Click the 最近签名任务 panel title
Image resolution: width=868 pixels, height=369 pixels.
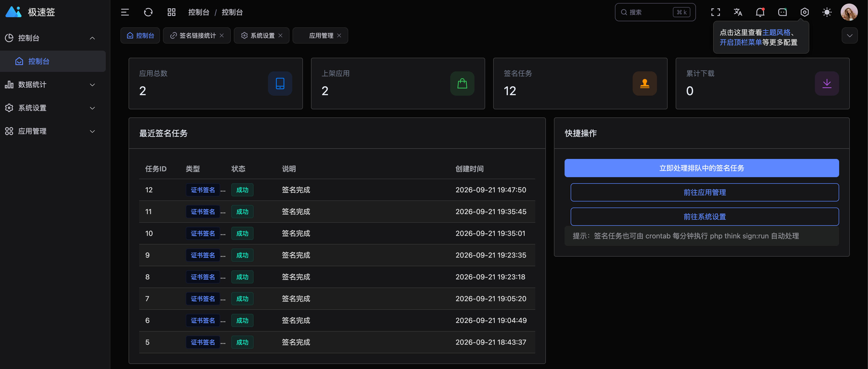coord(163,133)
